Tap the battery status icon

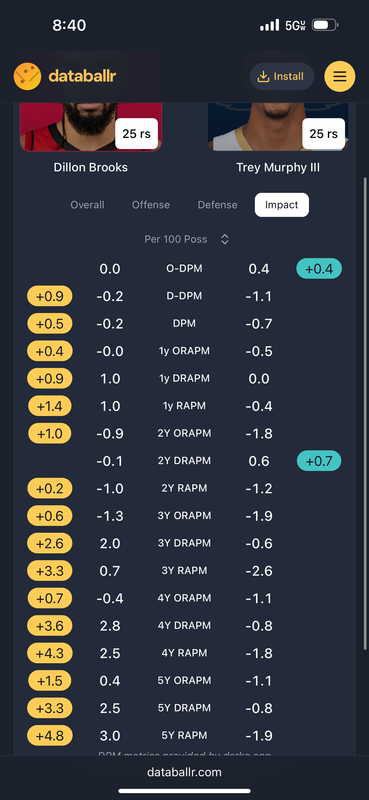tap(325, 24)
